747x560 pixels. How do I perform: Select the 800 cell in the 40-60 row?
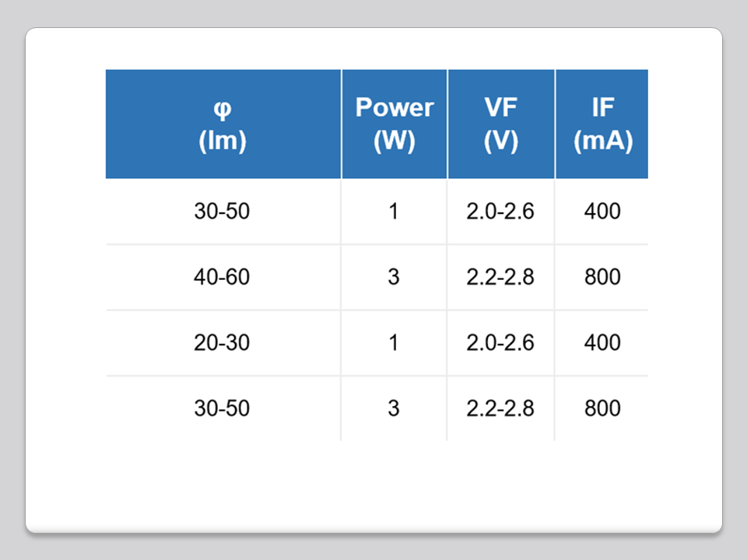[x=601, y=277]
